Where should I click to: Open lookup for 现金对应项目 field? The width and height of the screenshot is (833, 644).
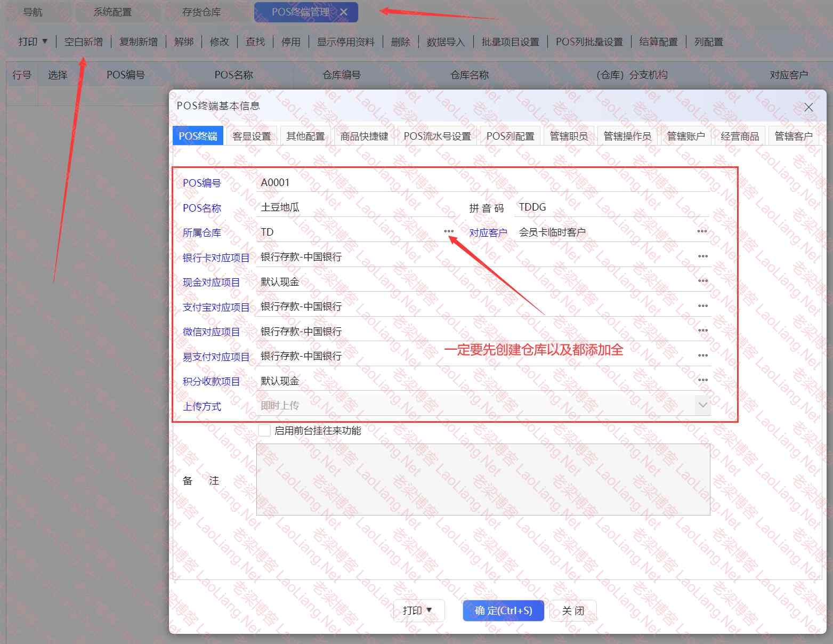click(702, 281)
